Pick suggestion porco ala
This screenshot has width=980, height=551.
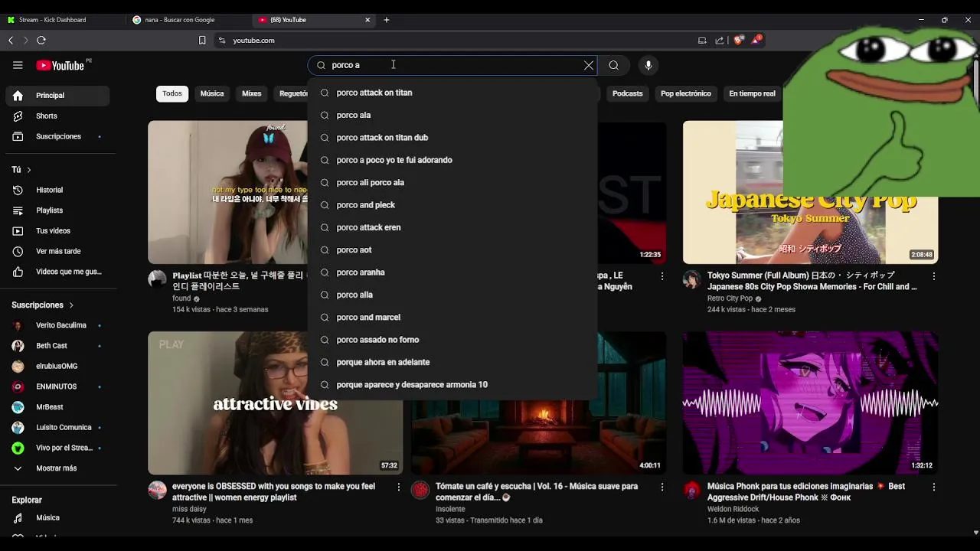[452, 116]
